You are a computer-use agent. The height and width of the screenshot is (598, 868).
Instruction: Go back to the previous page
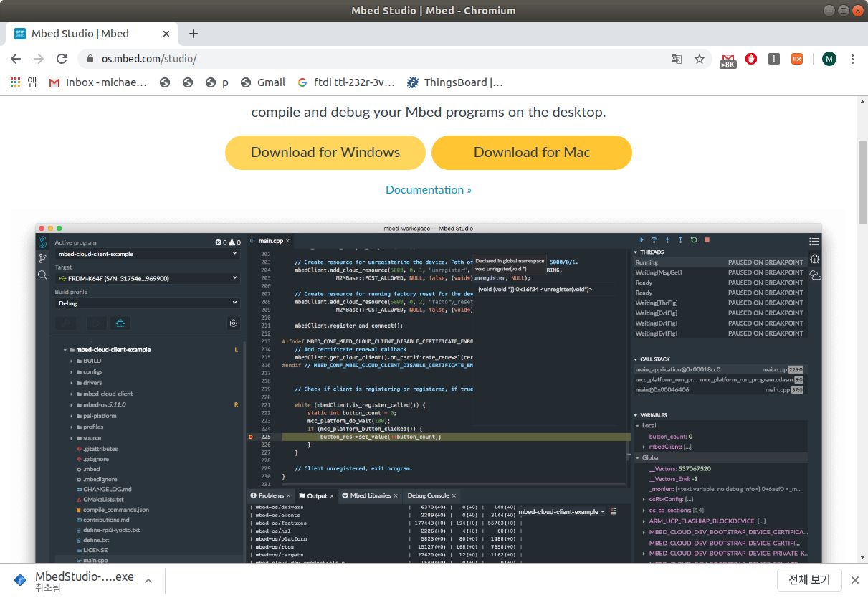[x=16, y=59]
